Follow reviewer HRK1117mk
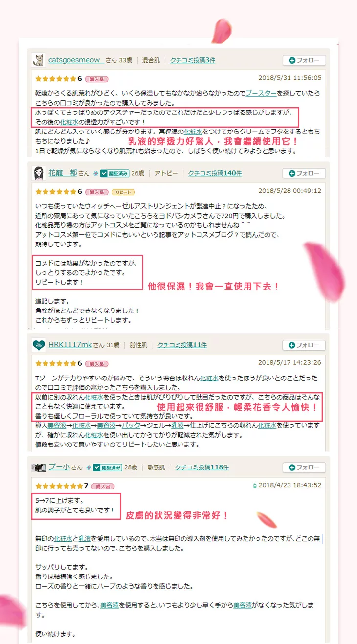 304,345
